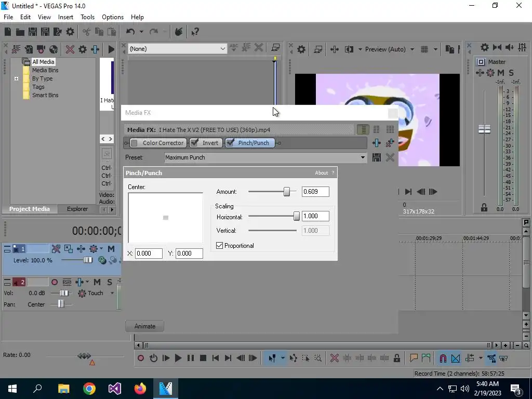The height and width of the screenshot is (399, 532).
Task: Click the track 1 Level slider handle
Action: [88, 260]
